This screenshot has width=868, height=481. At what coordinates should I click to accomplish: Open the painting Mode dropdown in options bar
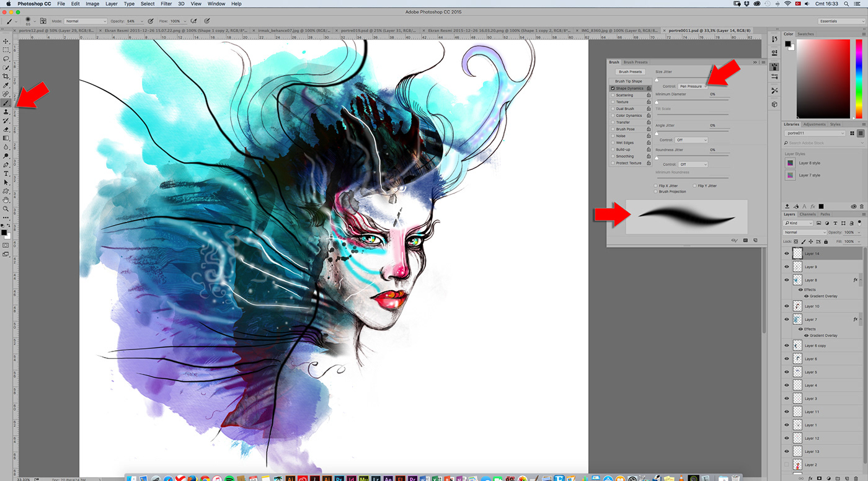click(x=86, y=21)
